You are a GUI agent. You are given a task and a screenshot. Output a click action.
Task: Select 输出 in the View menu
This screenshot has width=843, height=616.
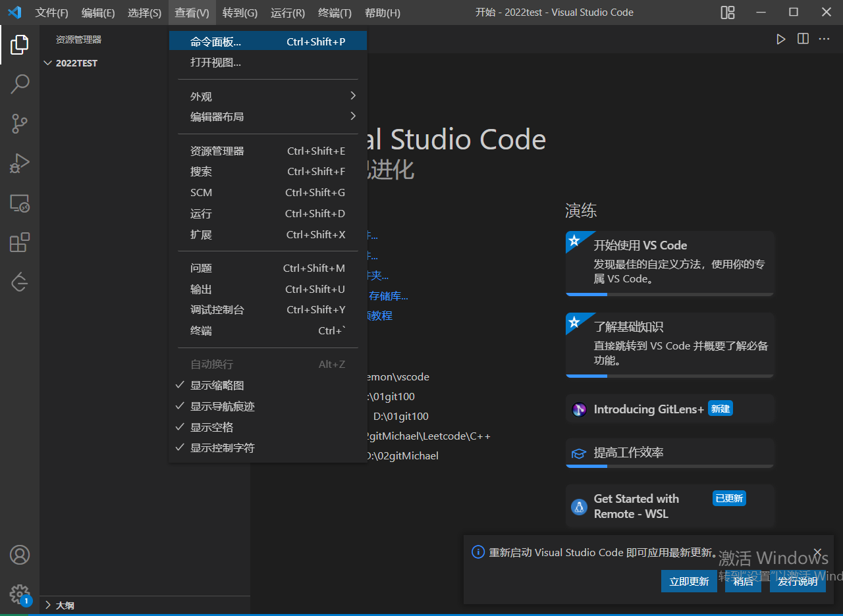[268, 290]
